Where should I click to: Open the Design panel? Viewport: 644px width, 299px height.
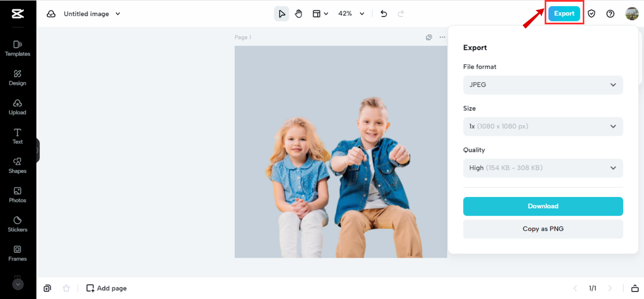point(18,78)
